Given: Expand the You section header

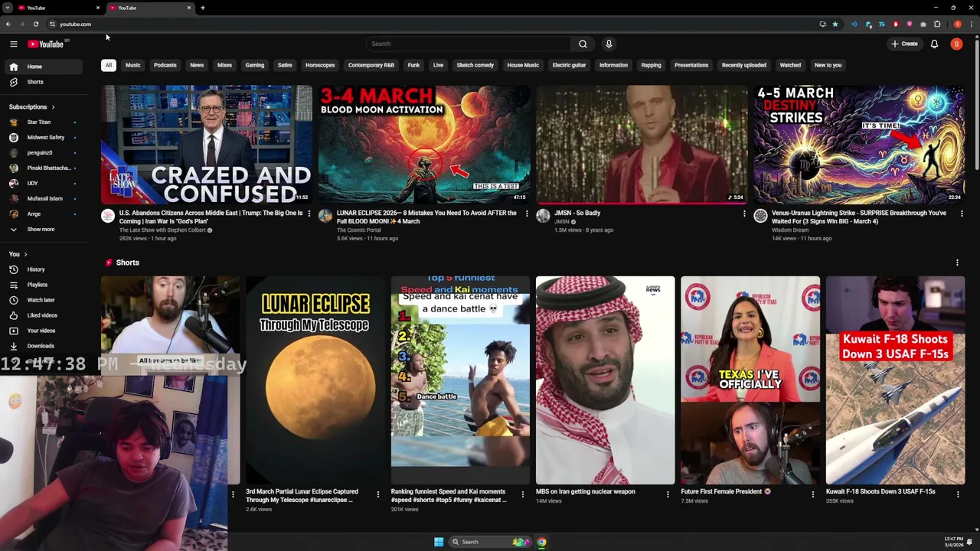Looking at the screenshot, I should point(18,254).
